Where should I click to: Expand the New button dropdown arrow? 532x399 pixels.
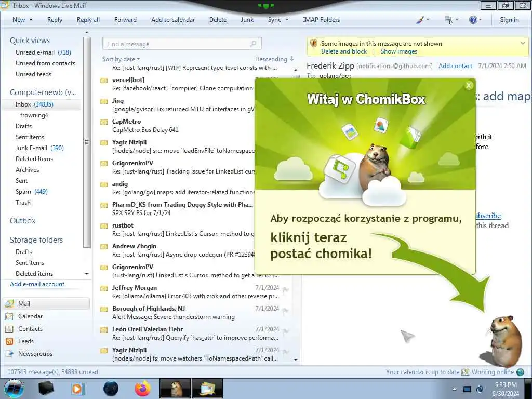31,20
